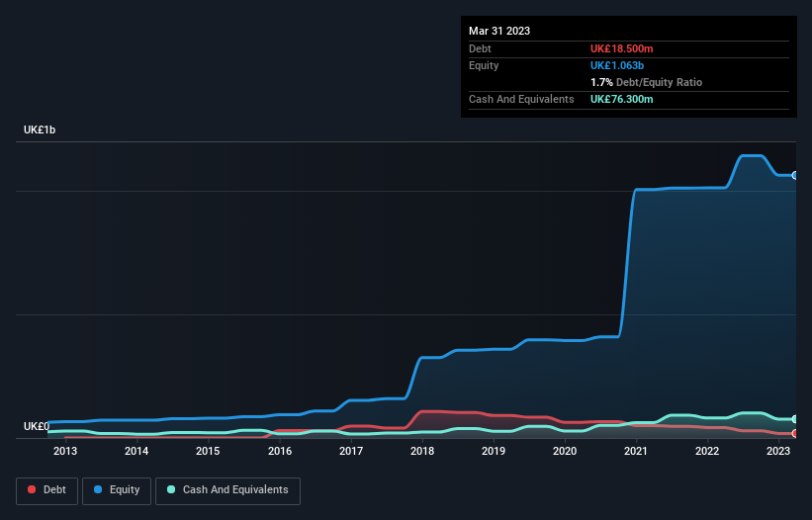This screenshot has width=812, height=520.
Task: Click the 1.7% Debt/Equity Ratio text
Action: pos(646,82)
